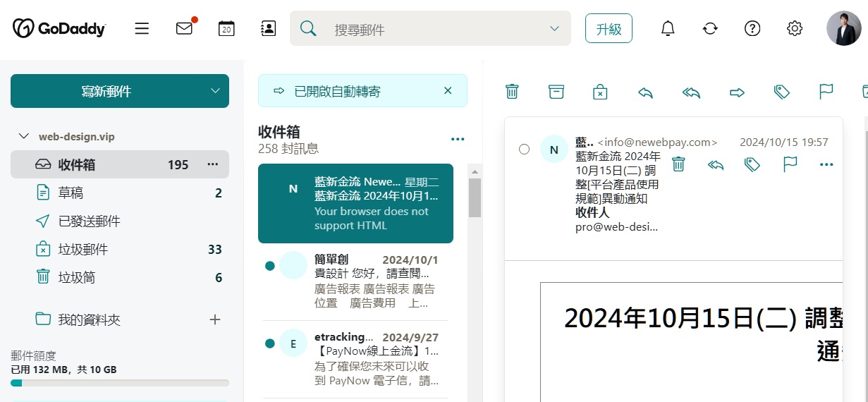This screenshot has height=402, width=868.
Task: Open the 收件箱 folder
Action: (x=120, y=164)
